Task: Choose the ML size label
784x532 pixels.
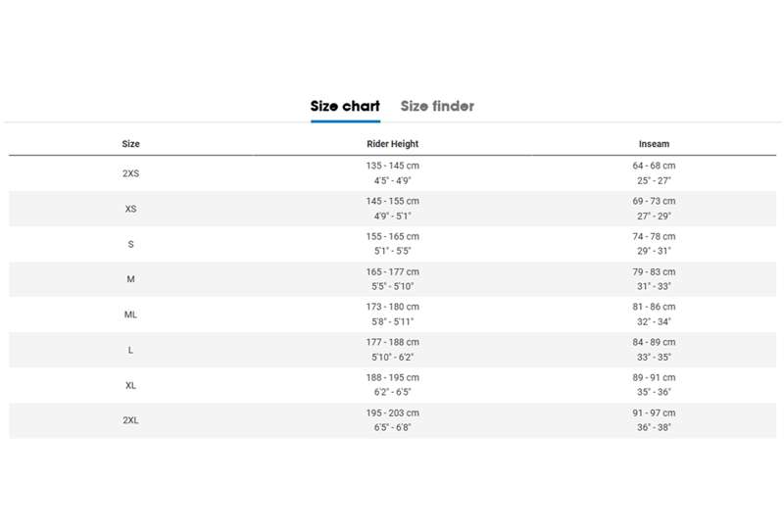Action: pyautogui.click(x=130, y=314)
